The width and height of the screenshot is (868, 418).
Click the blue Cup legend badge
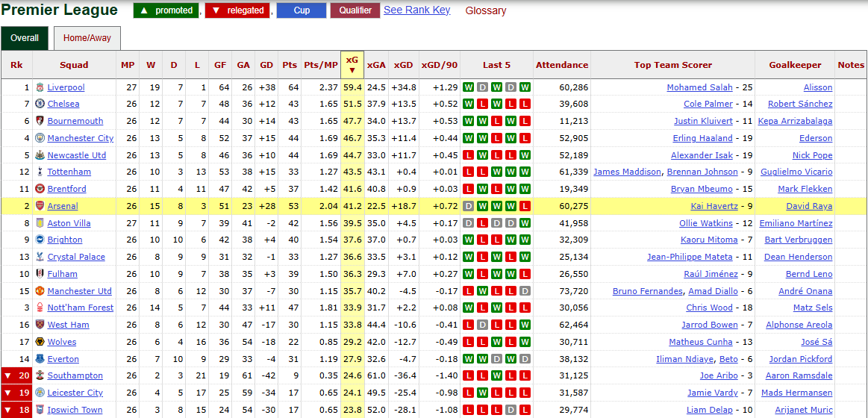(x=302, y=10)
